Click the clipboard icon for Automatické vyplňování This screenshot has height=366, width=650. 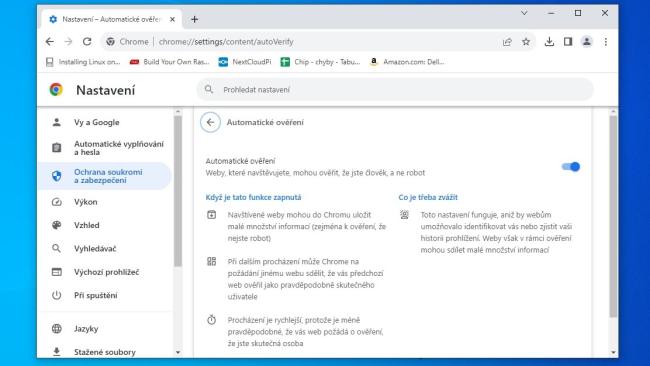(x=57, y=148)
